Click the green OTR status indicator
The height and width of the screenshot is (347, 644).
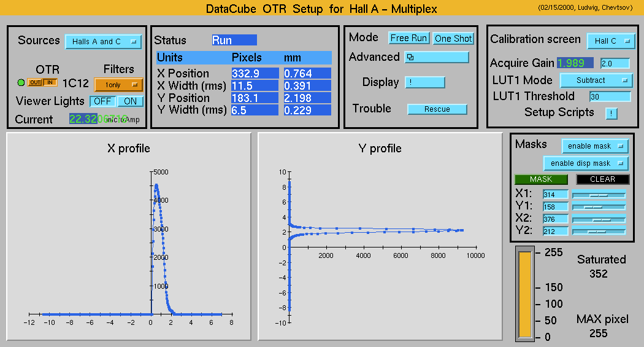[x=21, y=83]
